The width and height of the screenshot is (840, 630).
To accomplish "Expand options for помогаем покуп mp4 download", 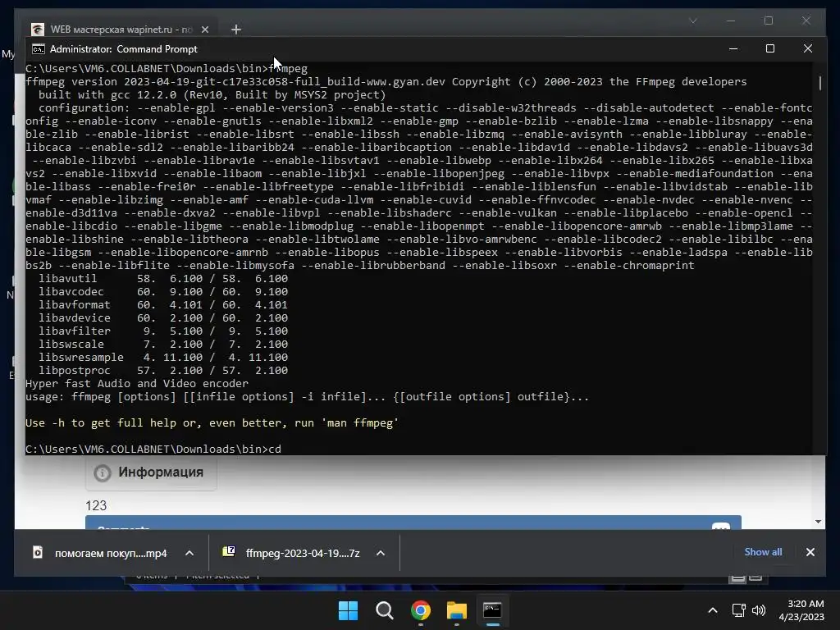I will 189,553.
